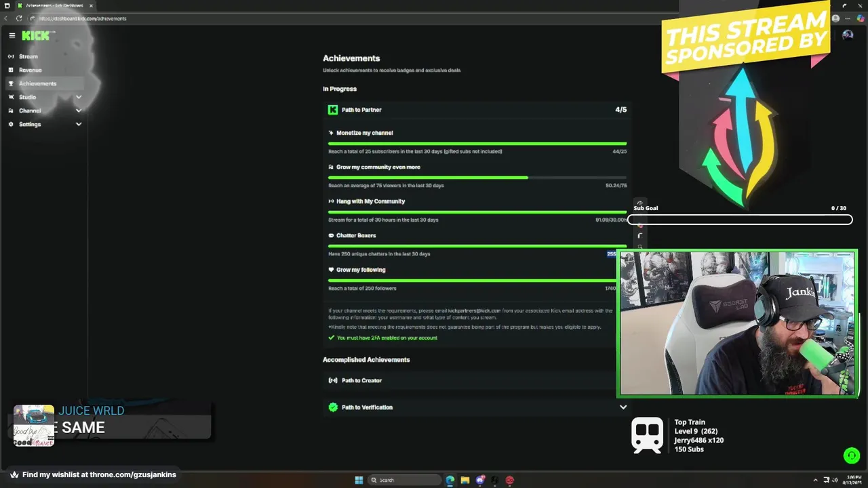868x488 pixels.
Task: Click the Settings gear icon in sidebar
Action: pos(11,124)
